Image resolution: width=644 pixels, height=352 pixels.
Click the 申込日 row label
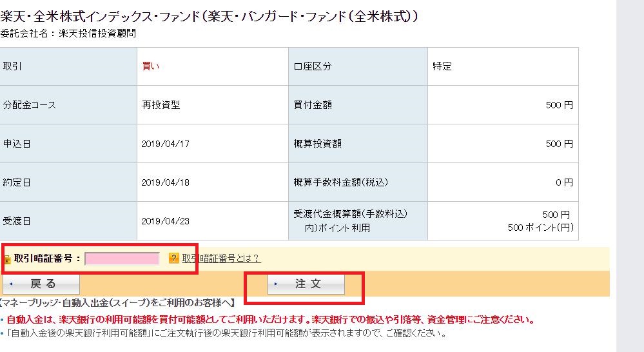click(17, 144)
